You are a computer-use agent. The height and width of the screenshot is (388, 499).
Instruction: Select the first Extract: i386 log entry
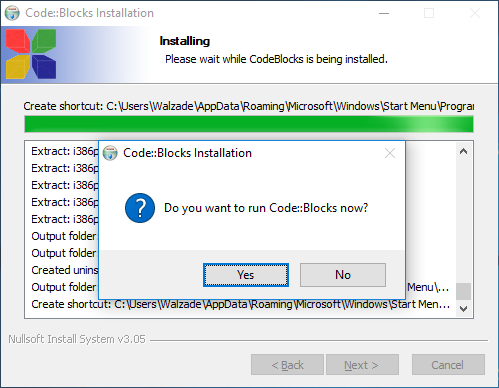point(65,151)
